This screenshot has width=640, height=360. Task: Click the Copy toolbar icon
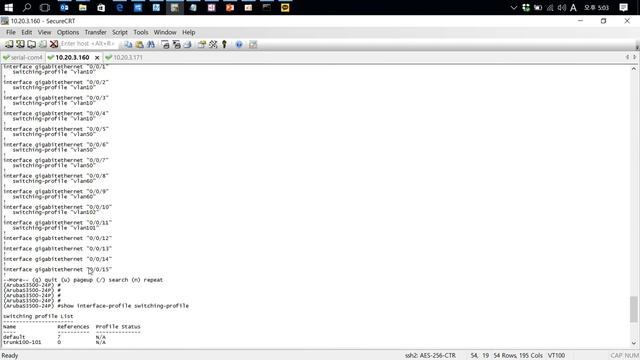(x=128, y=44)
